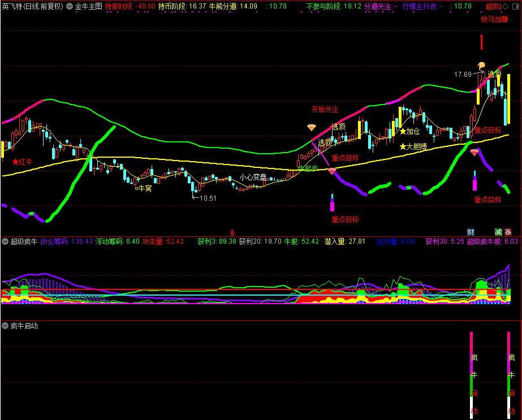Click the ★加仓 signal label
Viewport: 522px width, 420px height.
pyautogui.click(x=410, y=132)
